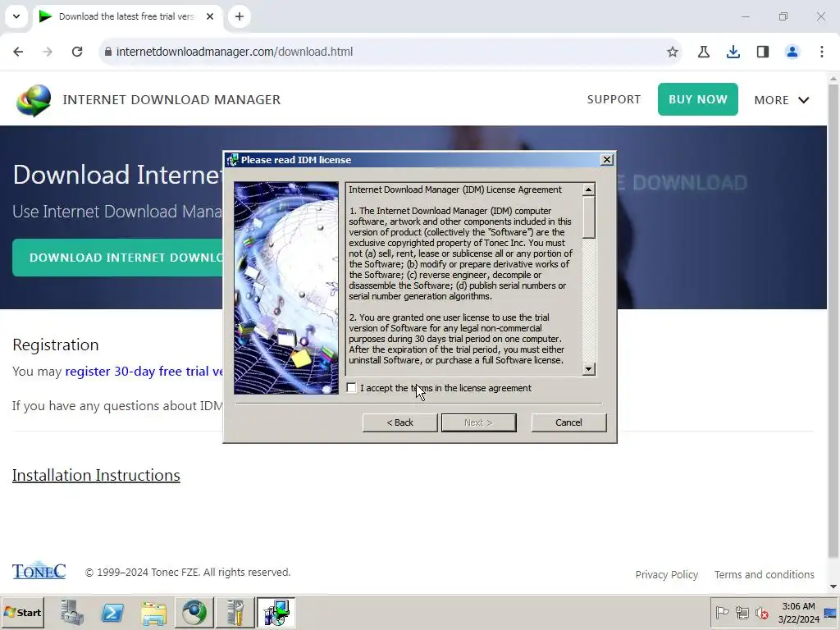Screen dimensions: 840x630
Task: Open register 30-day free trial link
Action: (x=144, y=372)
